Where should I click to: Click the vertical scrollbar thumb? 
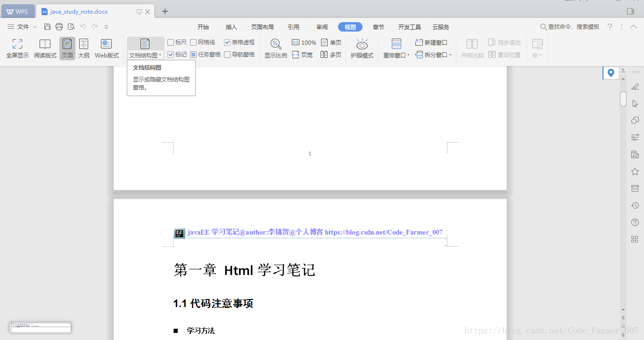(623, 98)
